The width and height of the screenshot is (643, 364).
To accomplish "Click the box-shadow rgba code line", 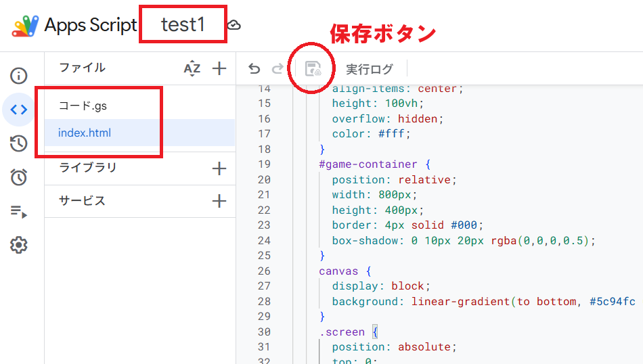I will 464,241.
